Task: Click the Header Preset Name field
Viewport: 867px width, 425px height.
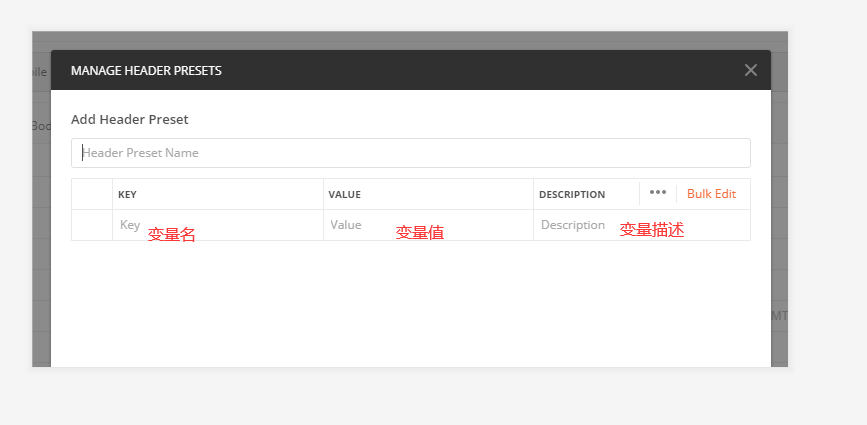Action: 411,153
